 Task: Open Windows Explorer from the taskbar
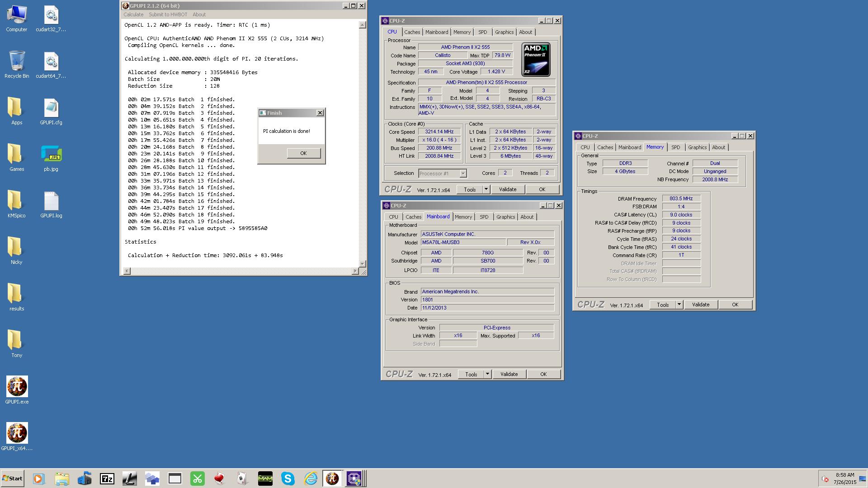click(62, 479)
